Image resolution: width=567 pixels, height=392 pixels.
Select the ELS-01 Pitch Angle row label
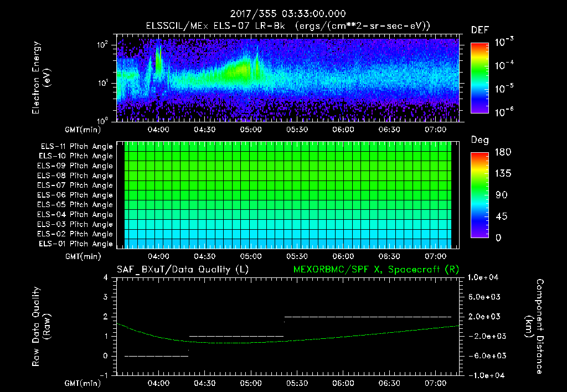[76, 244]
